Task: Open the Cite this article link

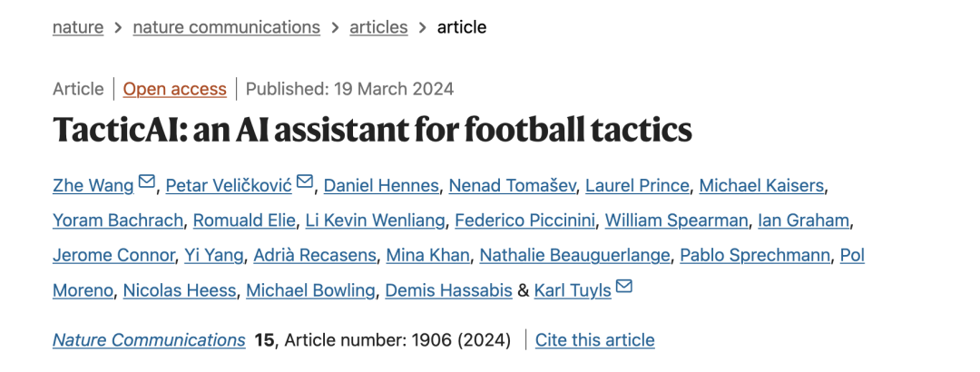Action: click(594, 340)
